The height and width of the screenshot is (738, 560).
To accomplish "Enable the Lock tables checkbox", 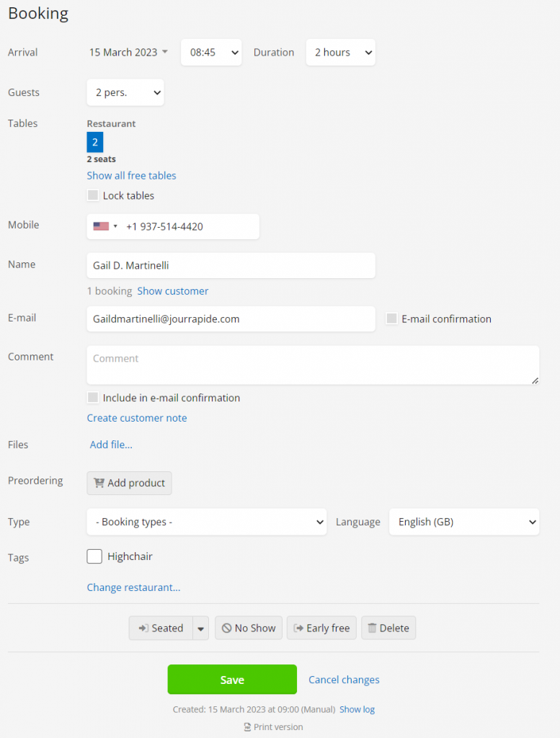I will (x=93, y=195).
